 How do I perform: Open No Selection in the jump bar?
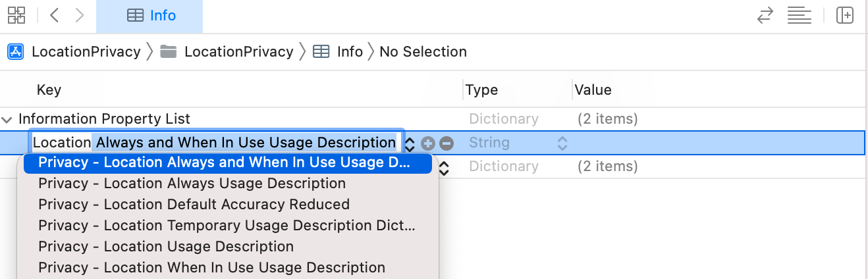423,51
